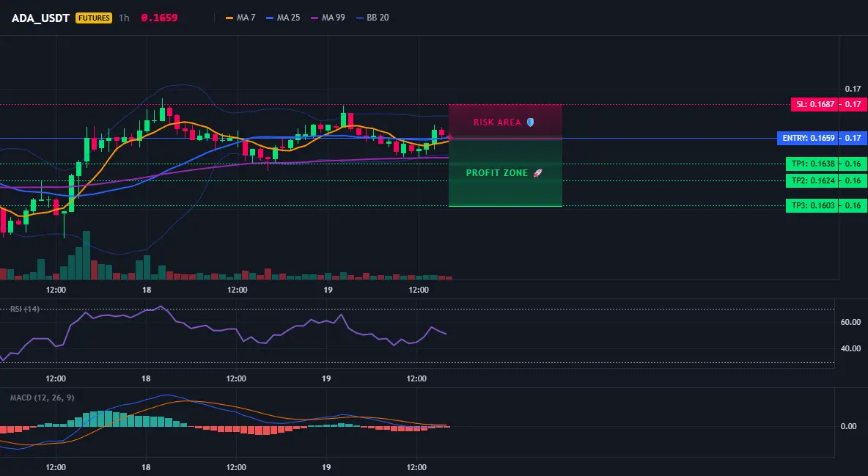Open the 1h timeframe selector
Screen dimensions: 868x476
click(x=124, y=18)
